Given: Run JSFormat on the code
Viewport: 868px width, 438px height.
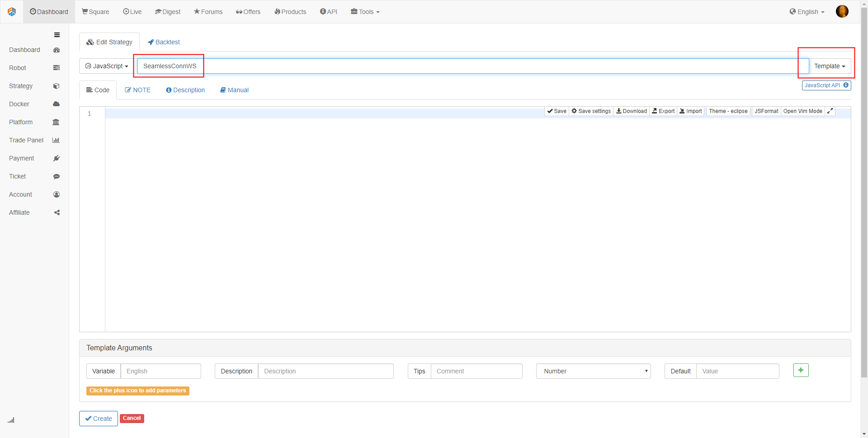Looking at the screenshot, I should coord(766,111).
